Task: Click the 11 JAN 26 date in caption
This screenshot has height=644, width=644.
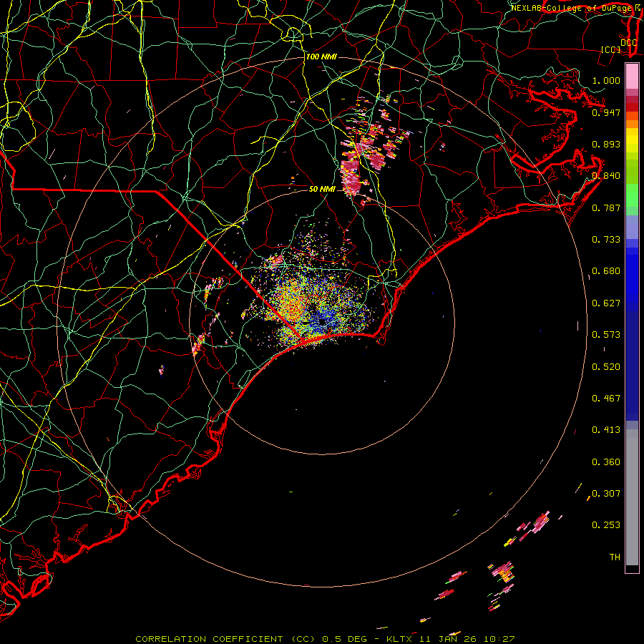Action: 449,639
